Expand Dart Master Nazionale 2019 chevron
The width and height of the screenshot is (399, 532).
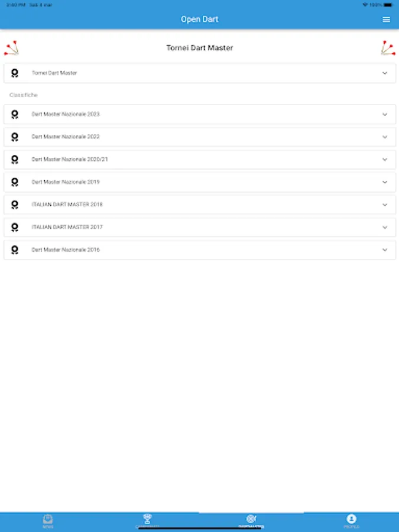[x=385, y=182]
